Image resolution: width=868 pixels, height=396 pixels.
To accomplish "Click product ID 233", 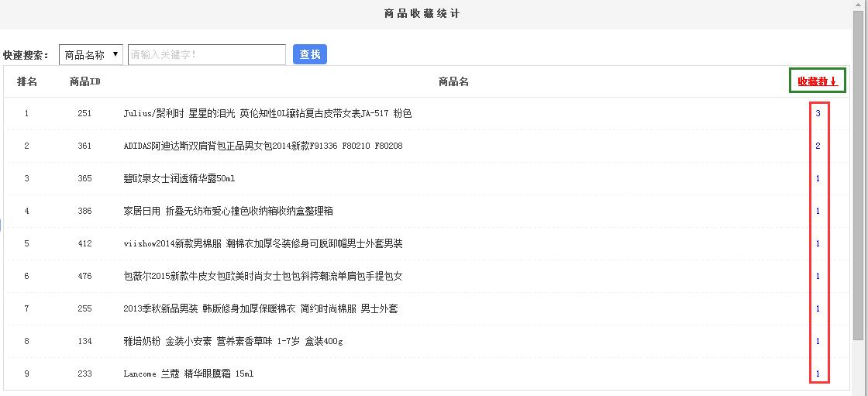I will point(84,374).
